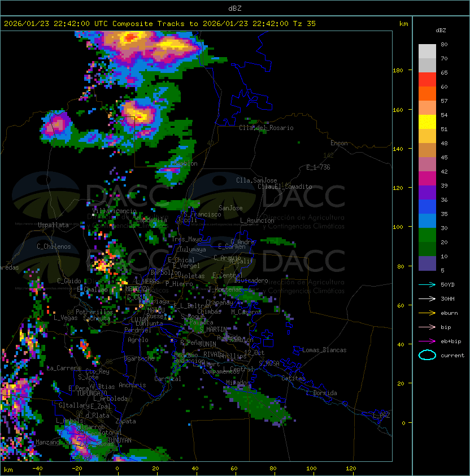Click the Encon location label

tap(339, 143)
